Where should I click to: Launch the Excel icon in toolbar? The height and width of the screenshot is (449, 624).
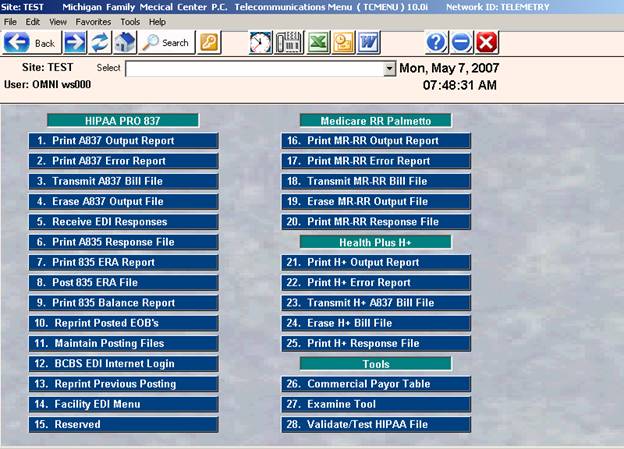317,43
